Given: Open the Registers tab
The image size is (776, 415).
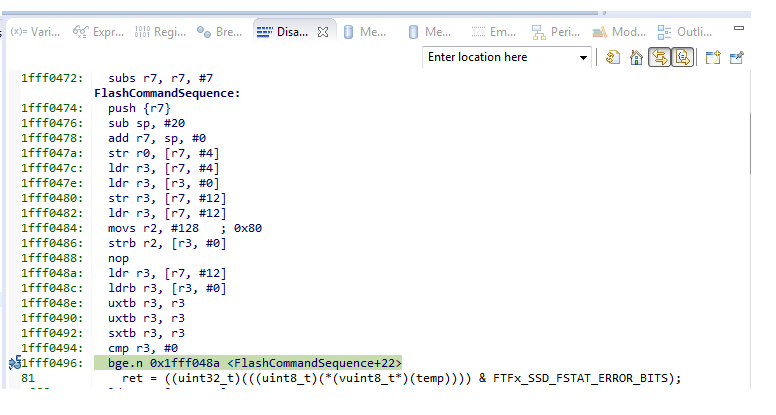Looking at the screenshot, I should coord(160,32).
